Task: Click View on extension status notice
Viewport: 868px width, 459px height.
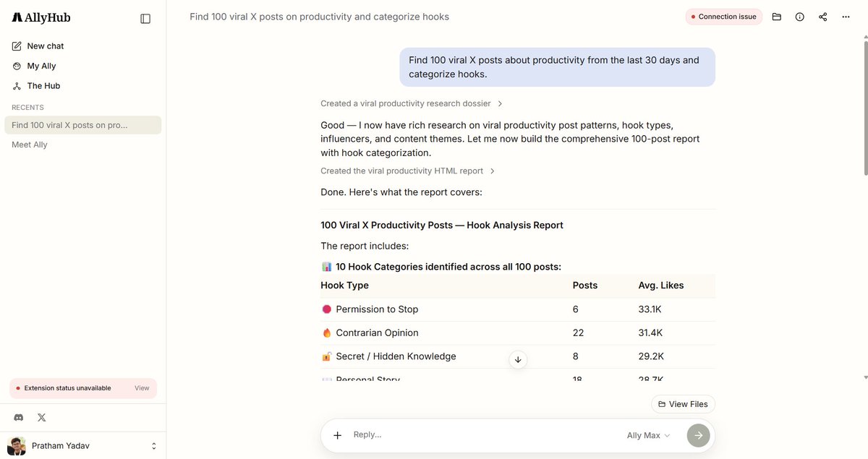Action: (x=142, y=388)
